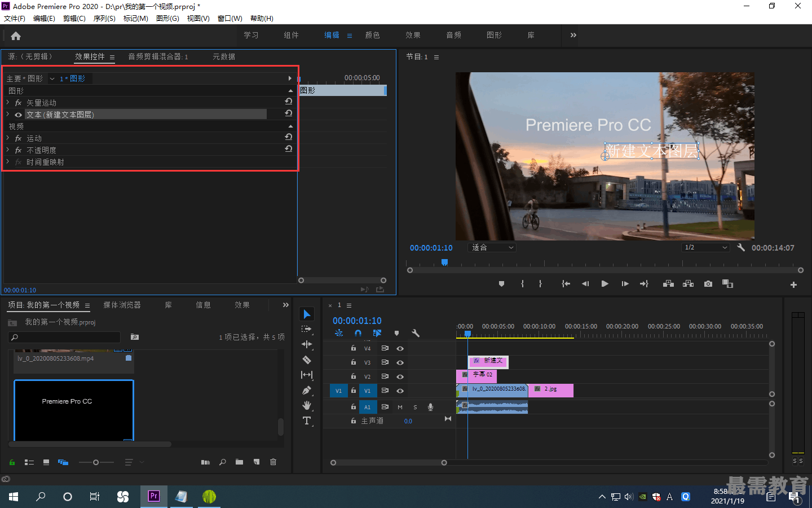This screenshot has height=508, width=812.
Task: Reset the Vector Motion effect
Action: pyautogui.click(x=288, y=101)
